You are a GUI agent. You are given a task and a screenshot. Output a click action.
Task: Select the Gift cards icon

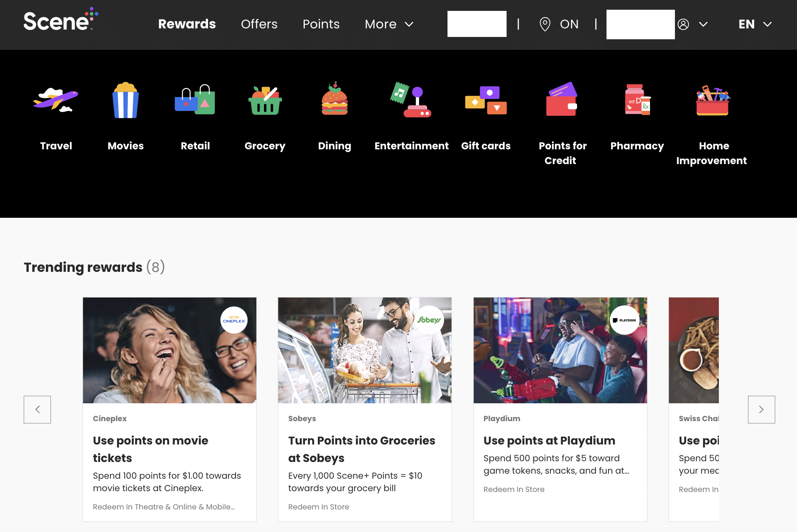(x=486, y=100)
